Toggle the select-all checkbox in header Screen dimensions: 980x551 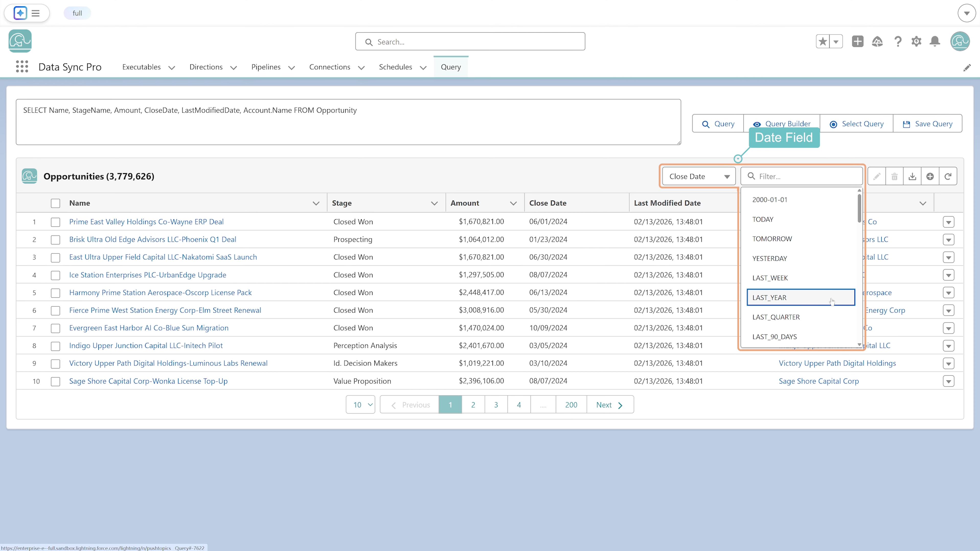click(55, 203)
